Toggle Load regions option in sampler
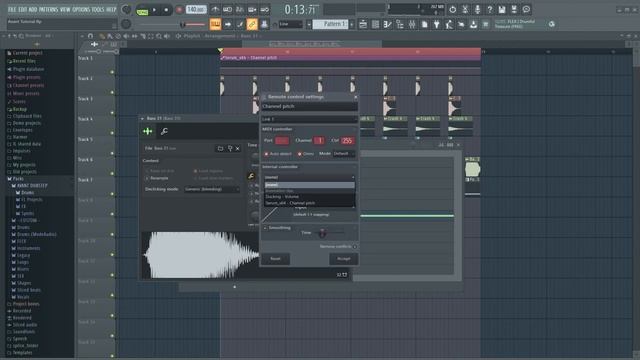The width and height of the screenshot is (640, 360). point(208,171)
